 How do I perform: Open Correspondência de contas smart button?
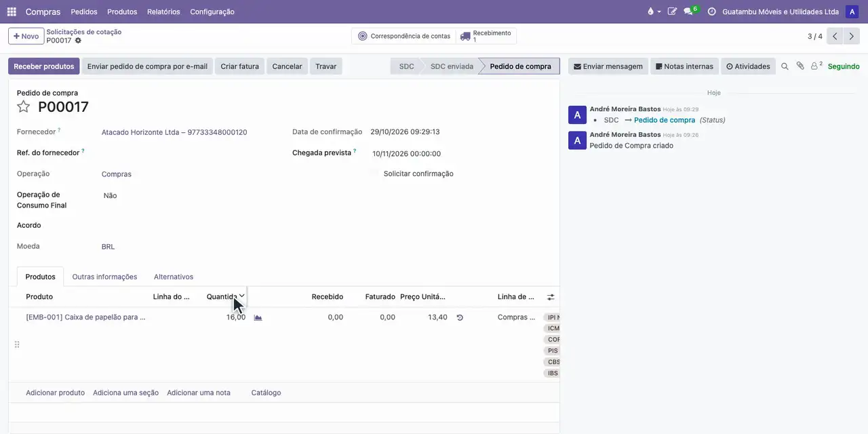pyautogui.click(x=403, y=36)
